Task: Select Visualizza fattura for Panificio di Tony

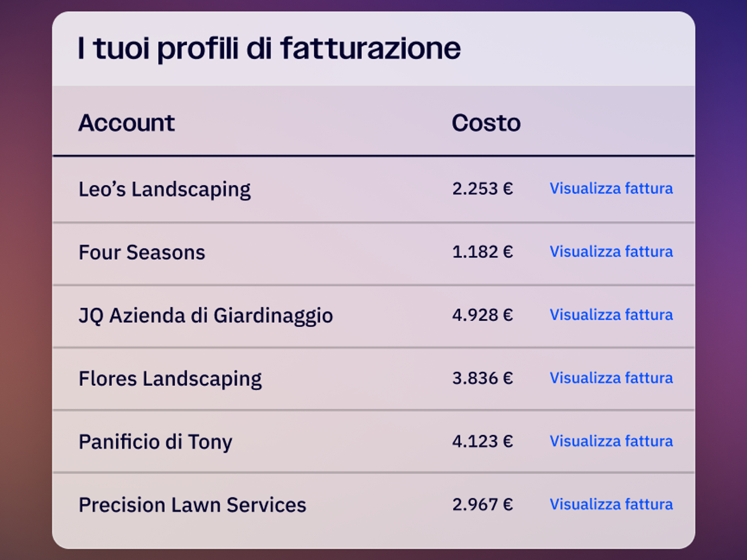Action: pyautogui.click(x=611, y=441)
